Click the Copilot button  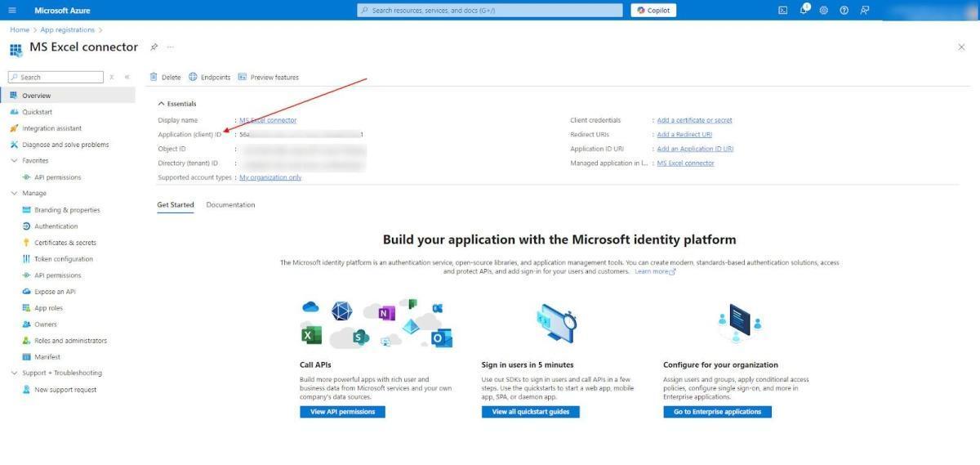click(x=653, y=10)
